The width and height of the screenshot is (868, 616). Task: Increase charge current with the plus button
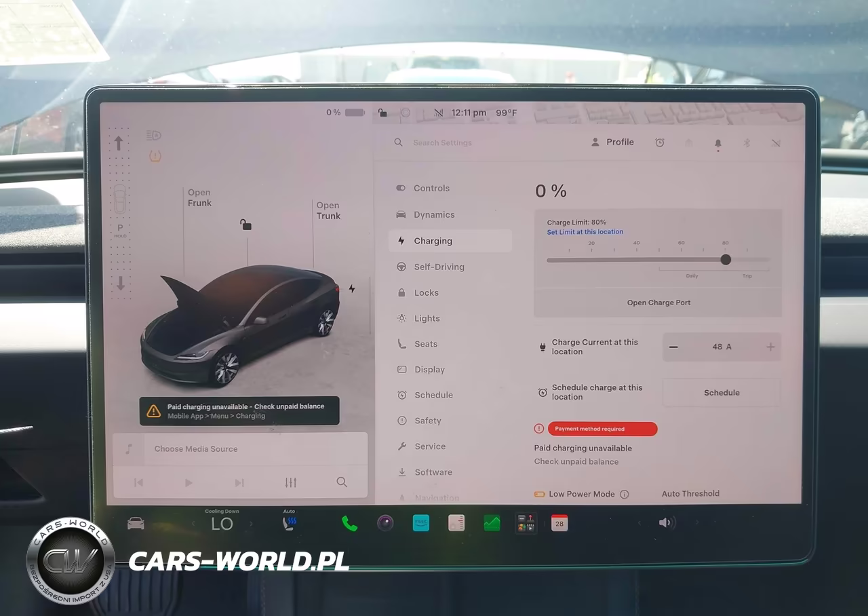(x=770, y=347)
